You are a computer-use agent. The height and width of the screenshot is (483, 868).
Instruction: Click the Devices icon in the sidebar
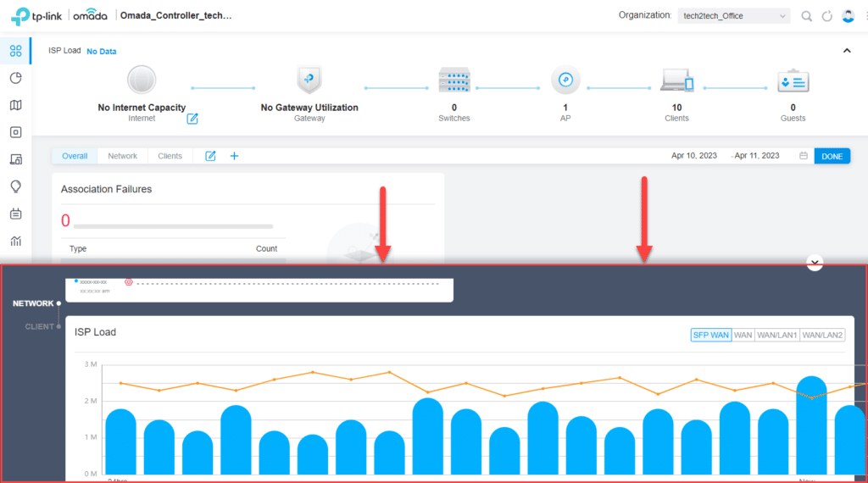15,132
